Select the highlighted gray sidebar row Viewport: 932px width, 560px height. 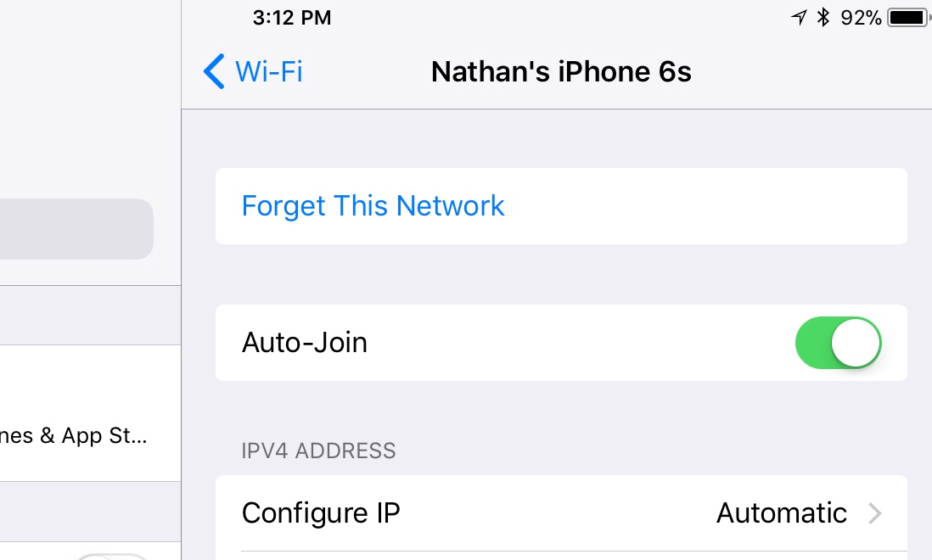[x=76, y=228]
